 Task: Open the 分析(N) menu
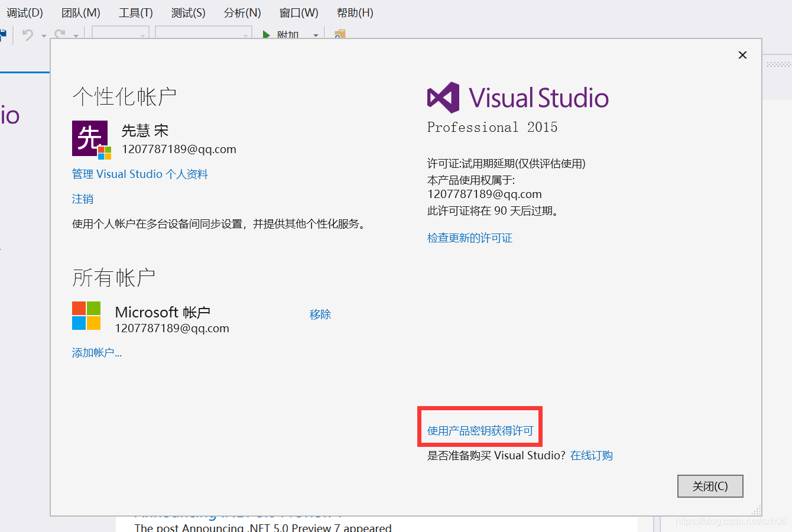(242, 12)
